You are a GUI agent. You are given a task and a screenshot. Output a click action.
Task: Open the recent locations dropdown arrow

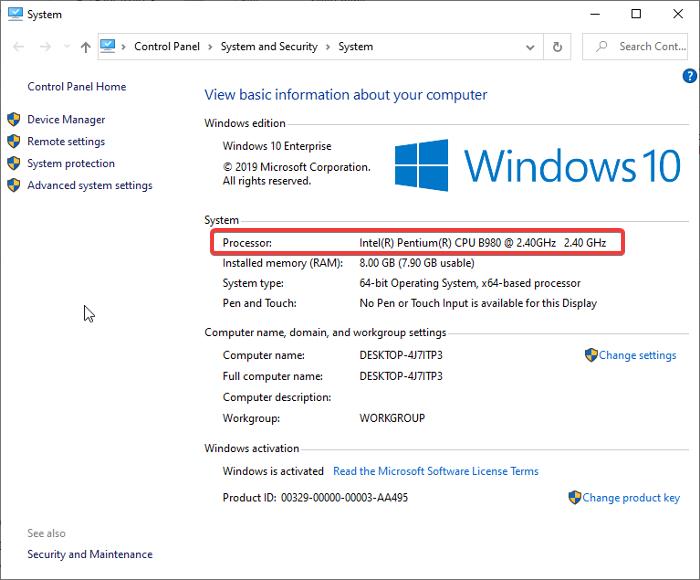[66, 47]
